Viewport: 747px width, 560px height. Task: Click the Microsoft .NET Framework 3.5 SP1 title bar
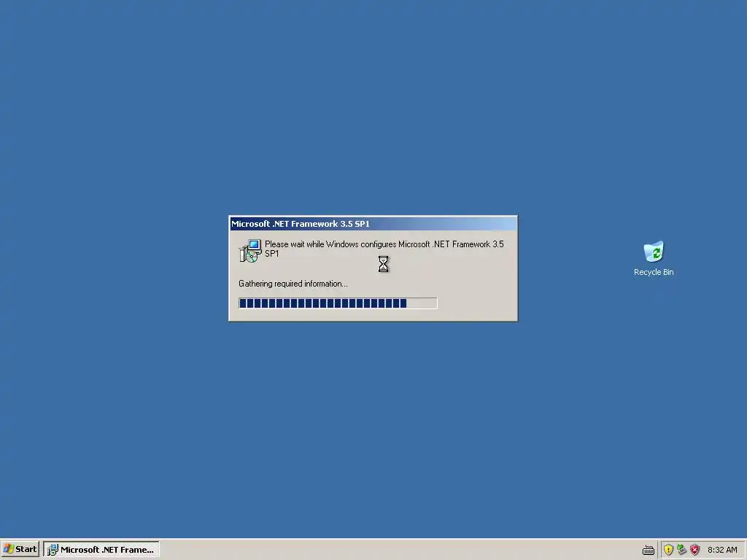[x=373, y=224]
